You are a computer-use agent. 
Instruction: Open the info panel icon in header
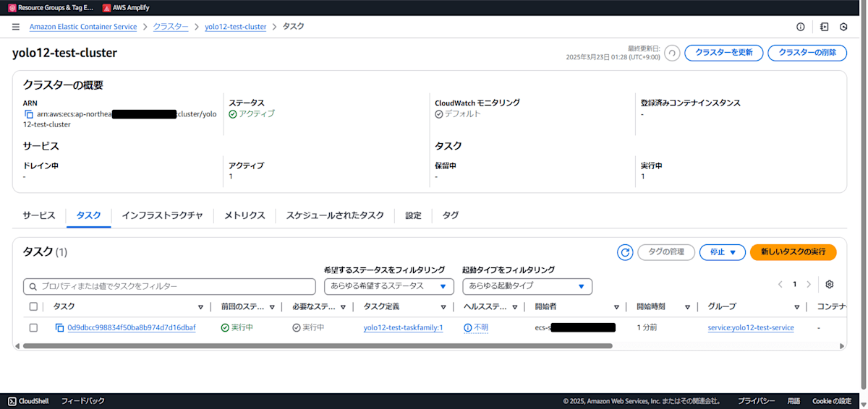pyautogui.click(x=801, y=27)
